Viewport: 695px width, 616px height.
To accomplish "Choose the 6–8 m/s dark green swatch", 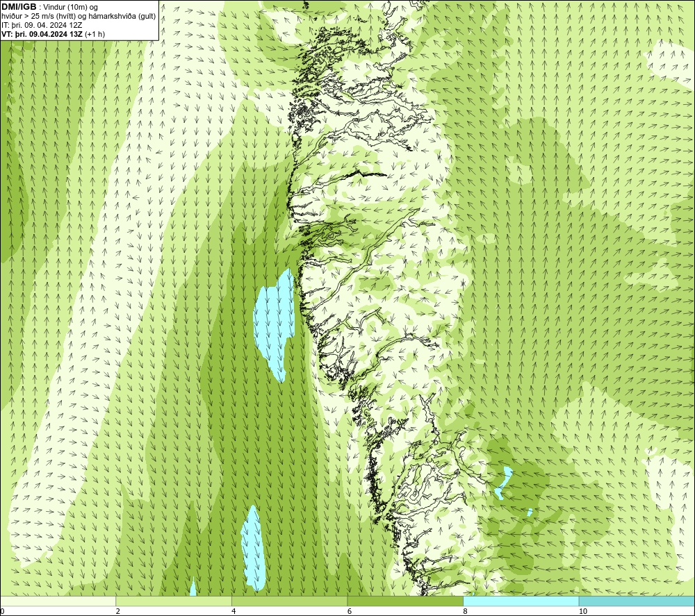I will tap(405, 601).
